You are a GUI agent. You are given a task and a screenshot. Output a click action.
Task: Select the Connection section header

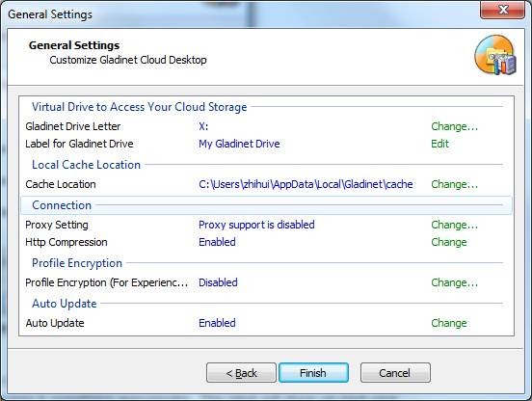[x=266, y=205]
